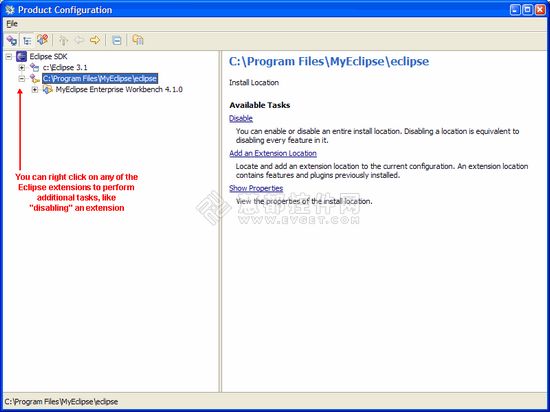Image resolution: width=550 pixels, height=412 pixels.
Task: Click the greyed-out up arrow toolbar icon
Action: 63,40
